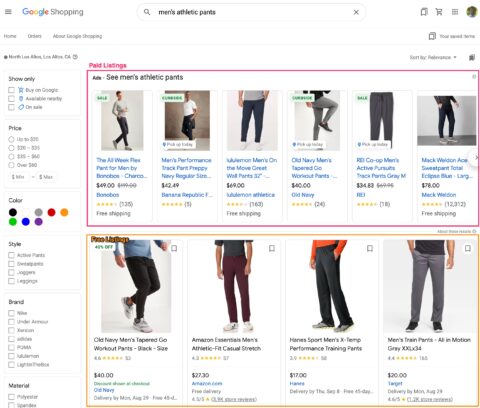Open Sort by Relevance dropdown

pos(433,57)
